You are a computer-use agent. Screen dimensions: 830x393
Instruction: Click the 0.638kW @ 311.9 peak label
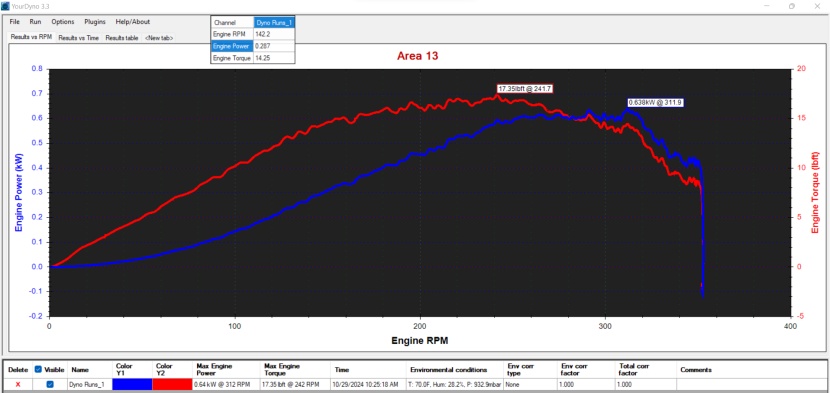point(655,102)
